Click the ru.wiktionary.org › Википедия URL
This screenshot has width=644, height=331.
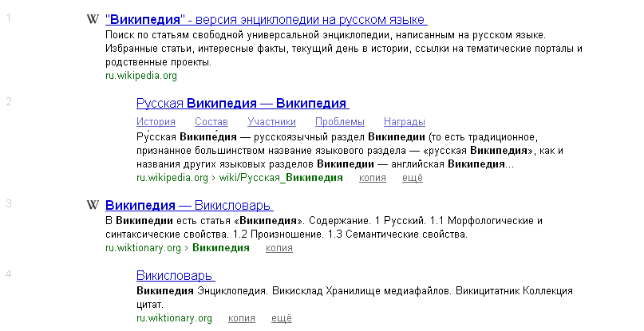click(x=177, y=248)
